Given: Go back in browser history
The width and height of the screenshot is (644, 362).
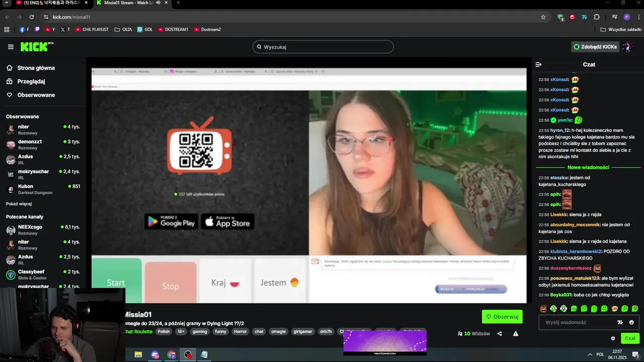Looking at the screenshot, I should (7, 17).
